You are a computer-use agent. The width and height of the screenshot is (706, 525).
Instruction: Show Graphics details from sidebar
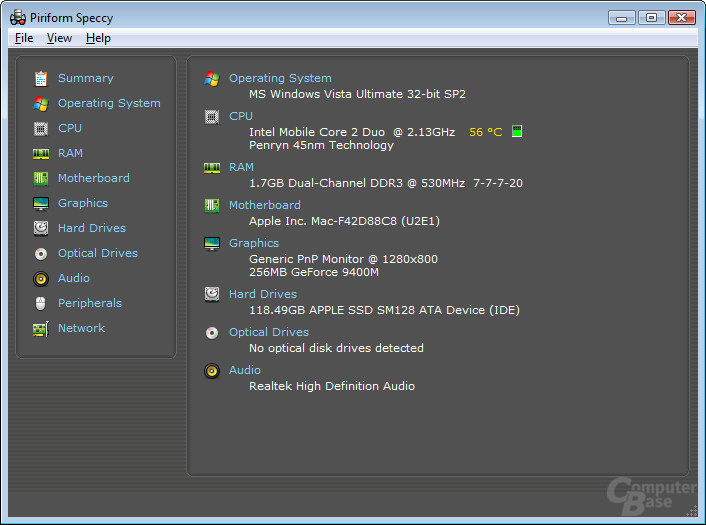[x=83, y=204]
